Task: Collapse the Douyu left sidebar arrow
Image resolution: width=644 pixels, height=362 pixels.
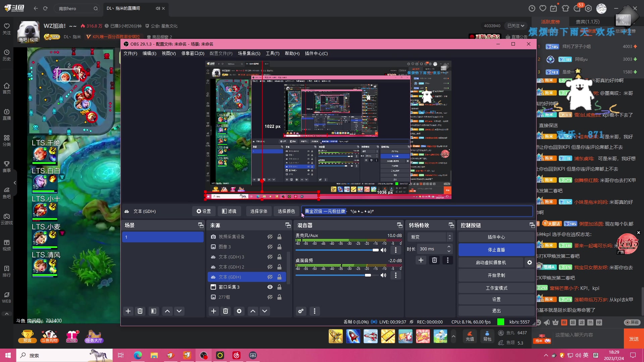Action: click(x=15, y=183)
